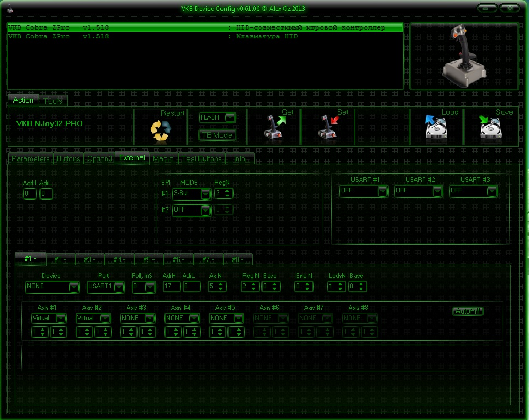Click the top AdrH input field

click(x=30, y=194)
